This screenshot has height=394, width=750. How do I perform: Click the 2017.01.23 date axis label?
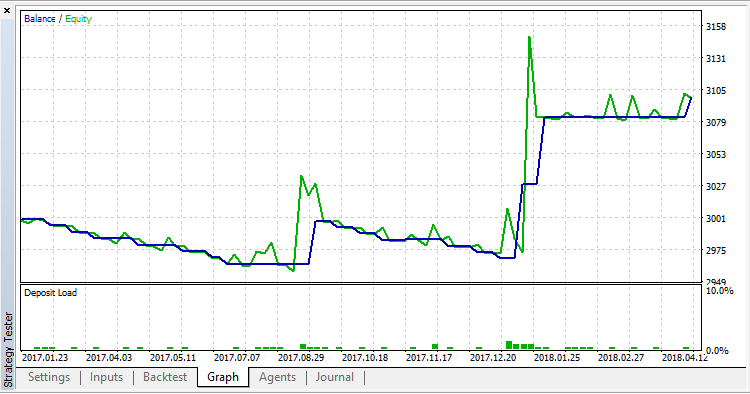pos(45,357)
